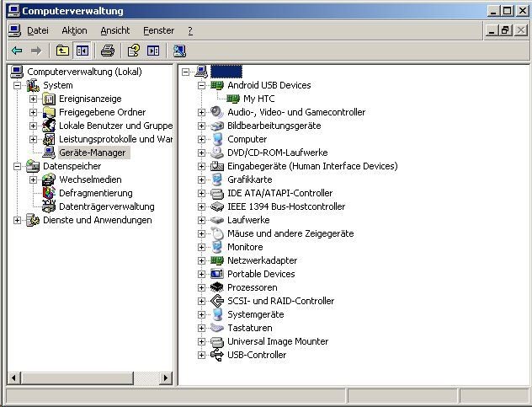Collapse the System node in left tree
Viewport: 532px width, 407px height.
pos(17,85)
